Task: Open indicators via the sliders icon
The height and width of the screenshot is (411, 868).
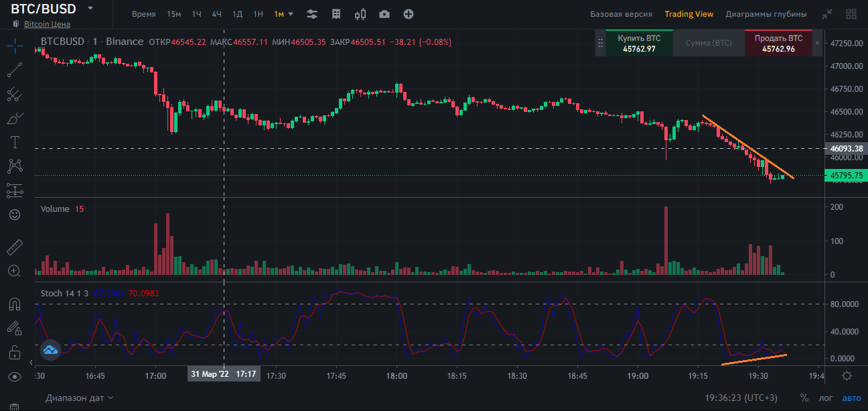Action: [312, 14]
